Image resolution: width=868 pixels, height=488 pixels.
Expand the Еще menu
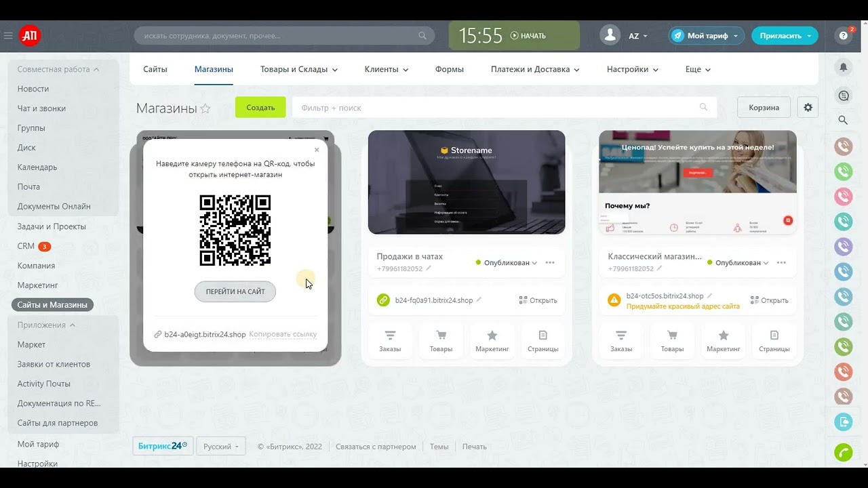pos(698,69)
